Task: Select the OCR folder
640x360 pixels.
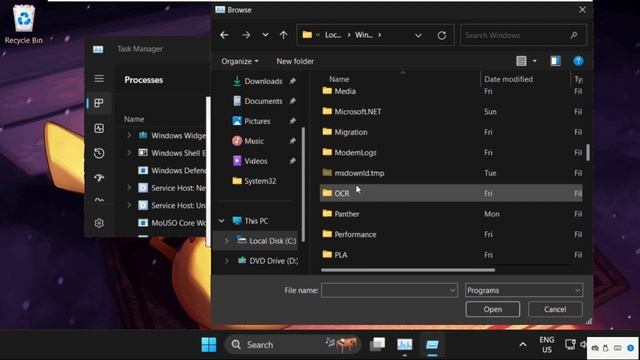Action: tap(451, 193)
